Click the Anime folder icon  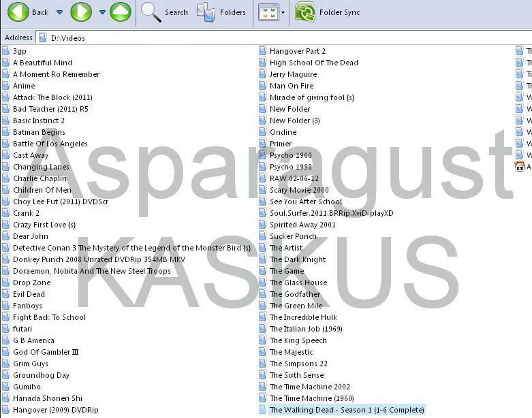[5, 86]
